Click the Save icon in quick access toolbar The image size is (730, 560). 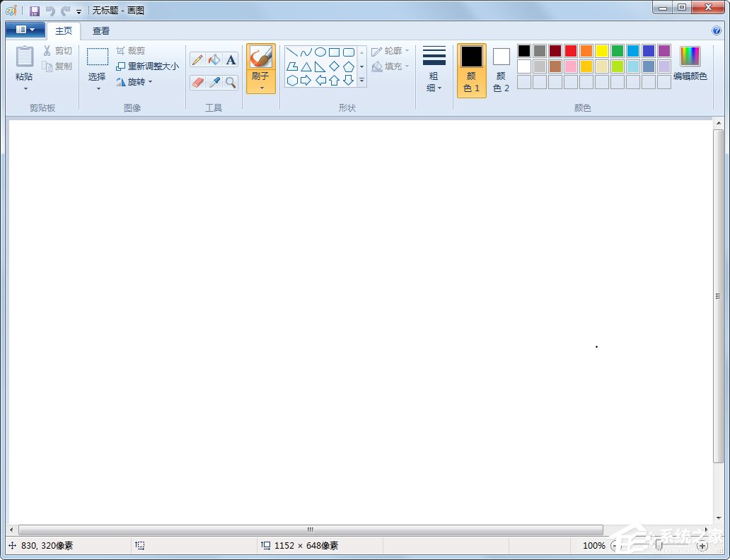(34, 11)
